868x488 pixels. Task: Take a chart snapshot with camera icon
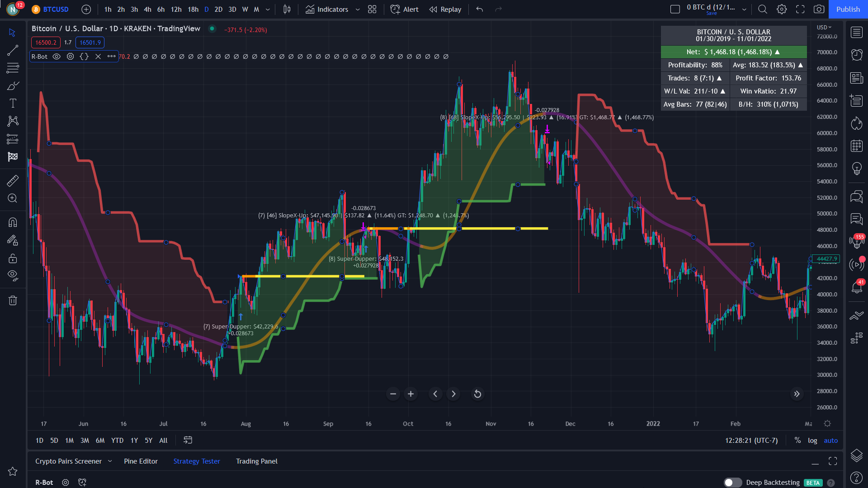(x=819, y=9)
